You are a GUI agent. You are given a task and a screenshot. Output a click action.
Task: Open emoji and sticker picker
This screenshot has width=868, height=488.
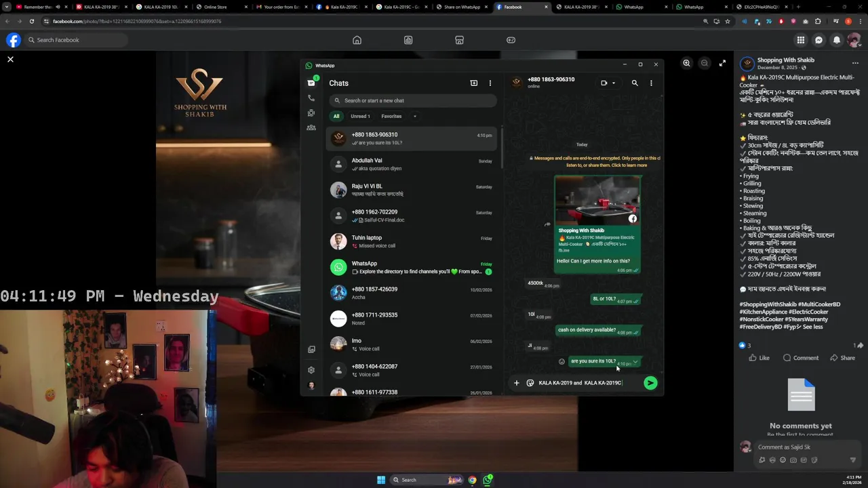[x=530, y=383]
